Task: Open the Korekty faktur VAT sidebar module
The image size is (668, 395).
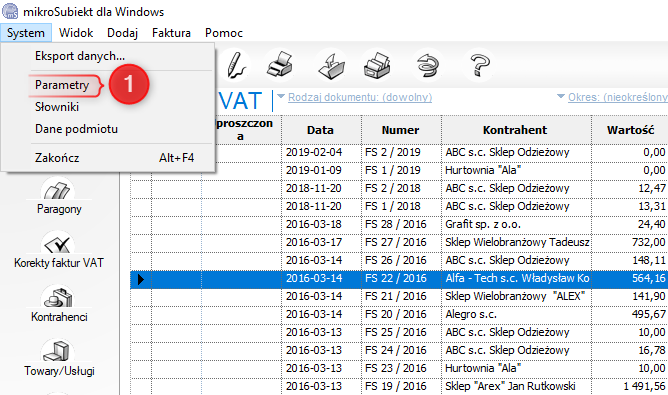Action: pos(59,251)
